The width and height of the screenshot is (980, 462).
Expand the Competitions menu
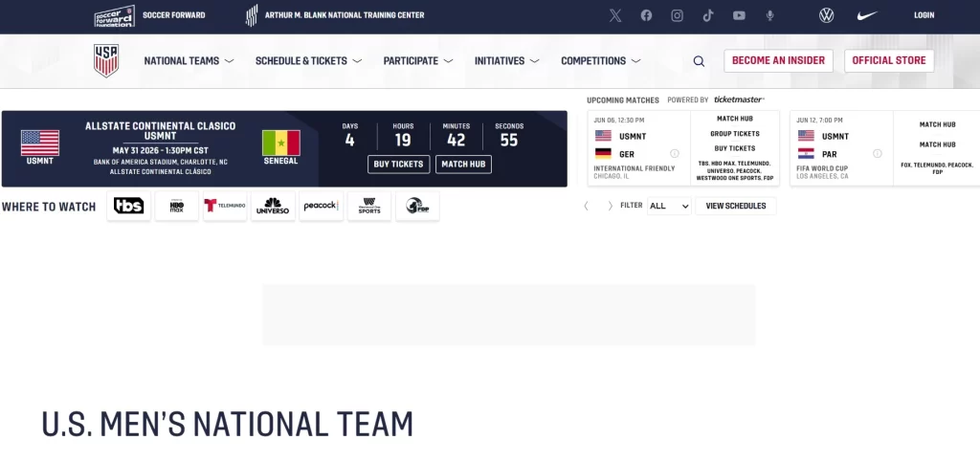(601, 61)
